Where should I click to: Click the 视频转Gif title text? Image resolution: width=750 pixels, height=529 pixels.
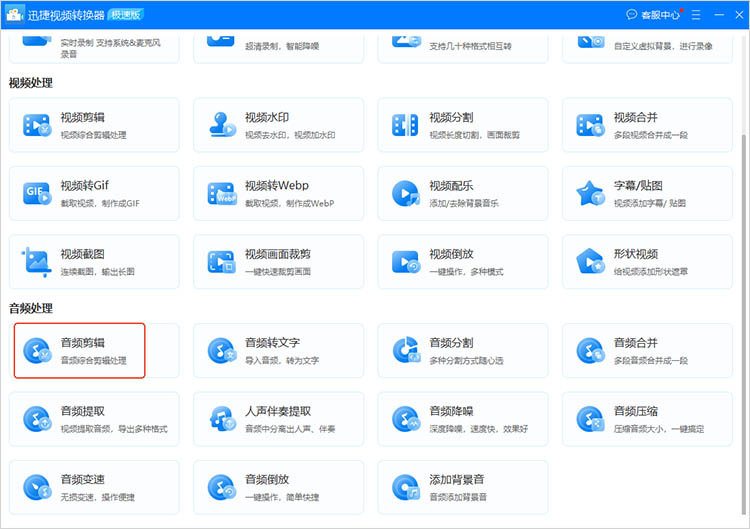[85, 186]
